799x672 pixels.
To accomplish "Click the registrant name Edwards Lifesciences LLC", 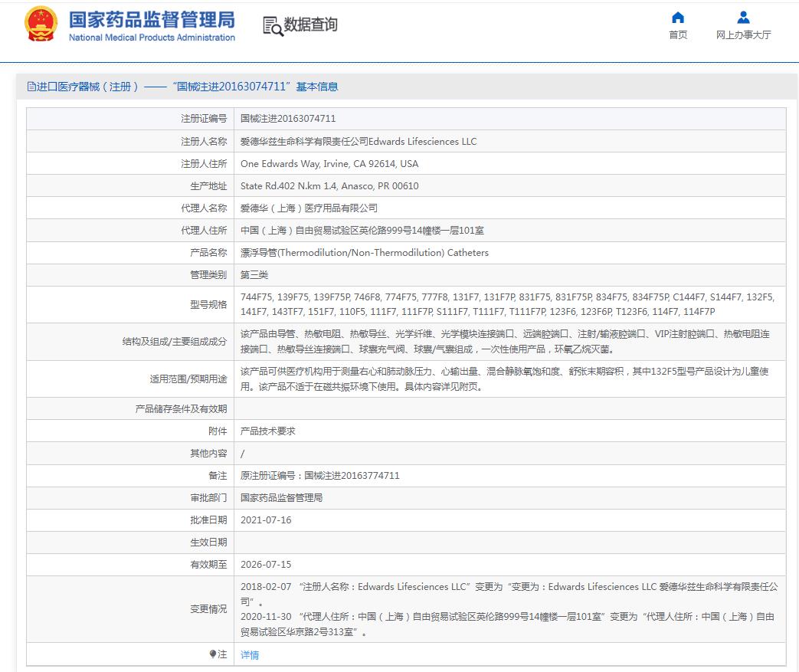I will pyautogui.click(x=359, y=141).
